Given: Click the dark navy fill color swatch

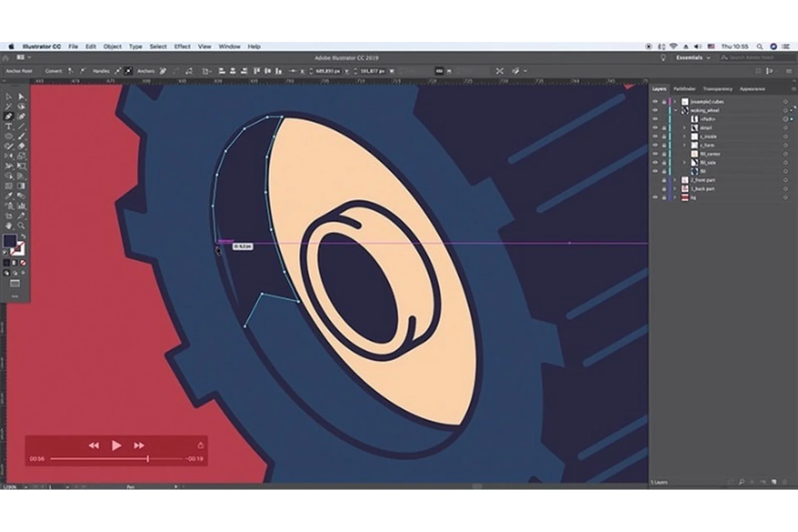Looking at the screenshot, I should click(10, 241).
